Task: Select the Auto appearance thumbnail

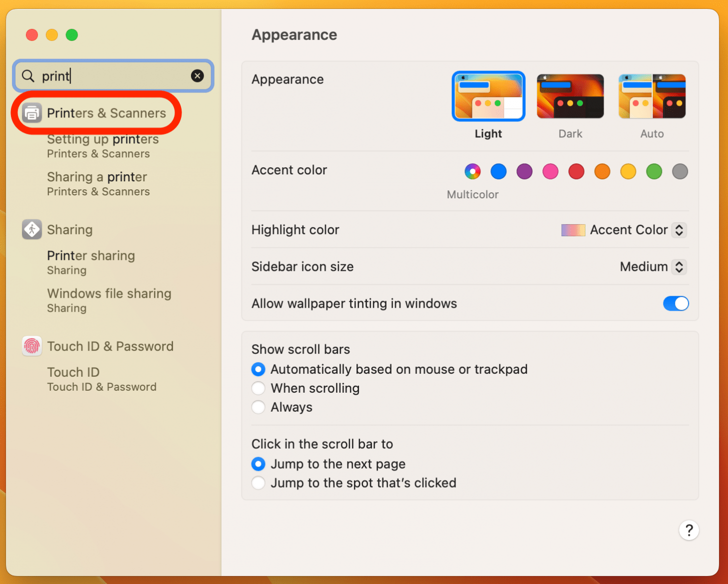Action: (x=651, y=96)
